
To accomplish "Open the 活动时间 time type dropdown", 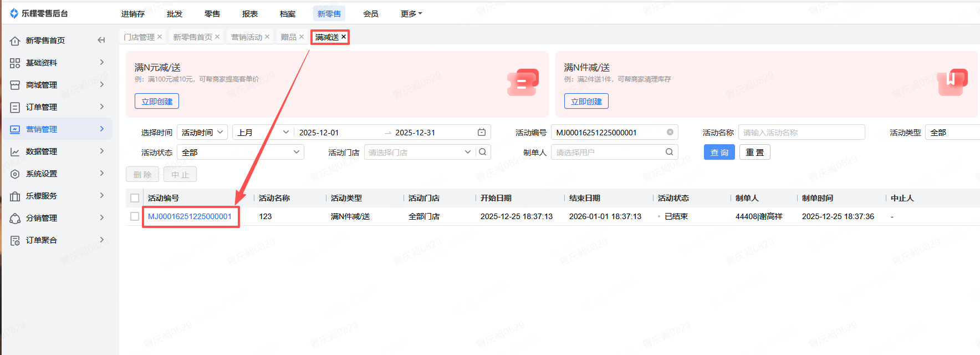I will pyautogui.click(x=202, y=132).
